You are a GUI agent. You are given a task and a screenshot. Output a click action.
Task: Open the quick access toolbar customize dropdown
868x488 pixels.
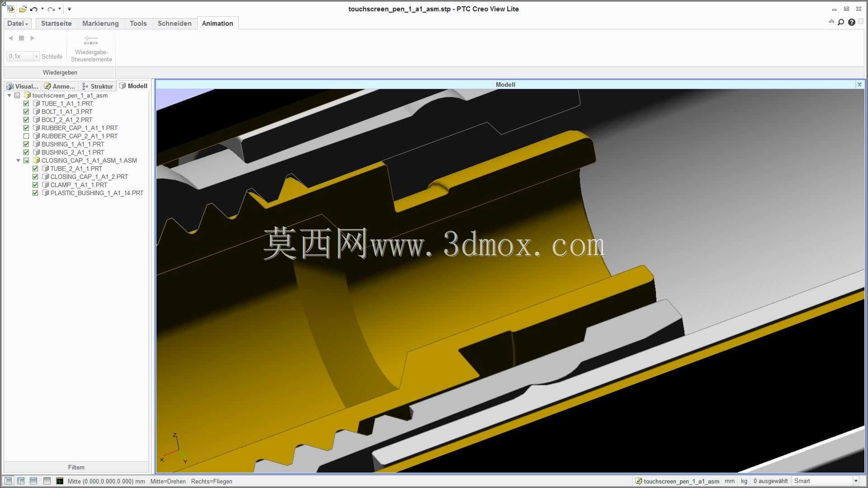pyautogui.click(x=69, y=9)
